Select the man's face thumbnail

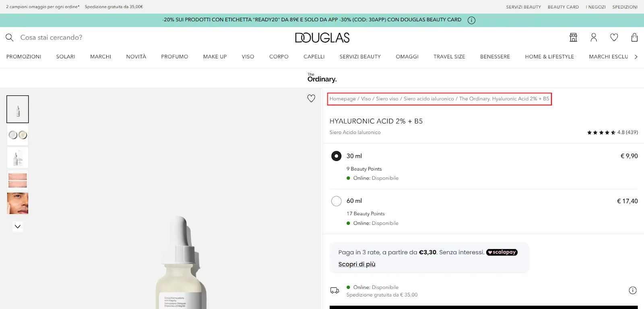[x=18, y=203]
